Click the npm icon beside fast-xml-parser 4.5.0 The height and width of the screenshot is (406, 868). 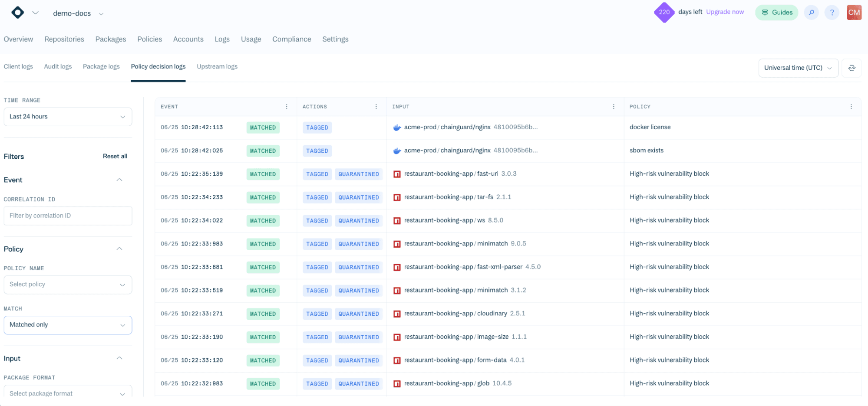(397, 267)
